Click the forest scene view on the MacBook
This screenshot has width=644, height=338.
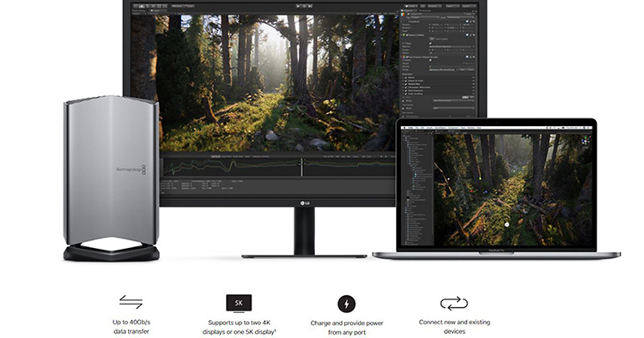[513, 190]
